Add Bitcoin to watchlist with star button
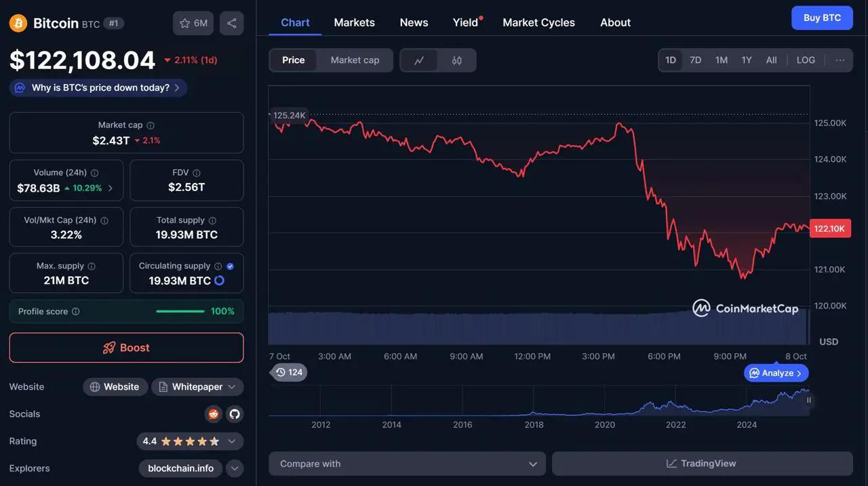This screenshot has width=868, height=486. (x=193, y=23)
